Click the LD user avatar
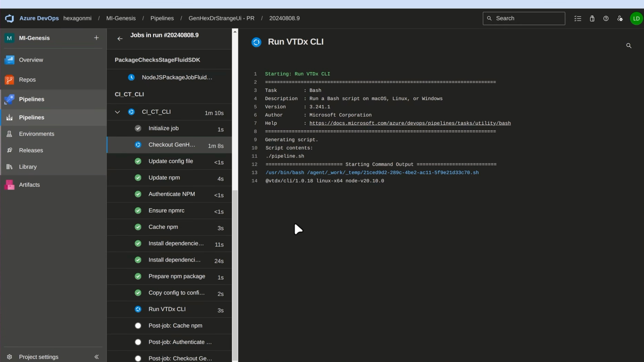 click(636, 18)
